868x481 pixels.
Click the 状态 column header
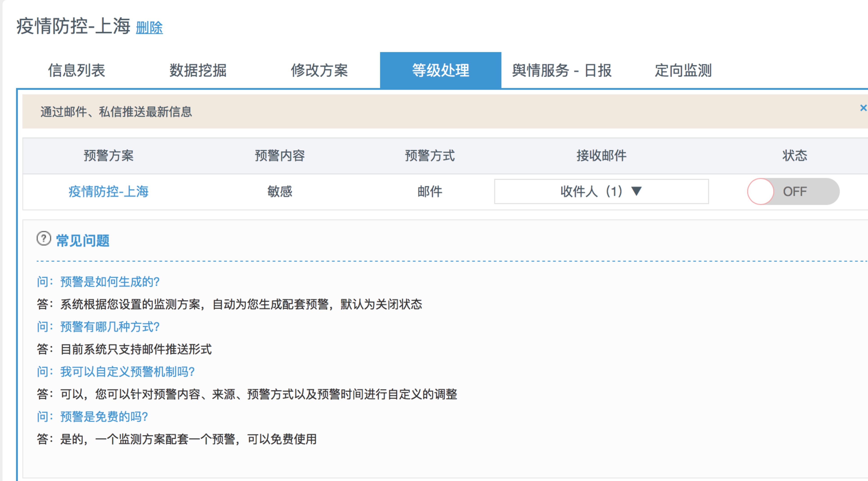pyautogui.click(x=794, y=156)
